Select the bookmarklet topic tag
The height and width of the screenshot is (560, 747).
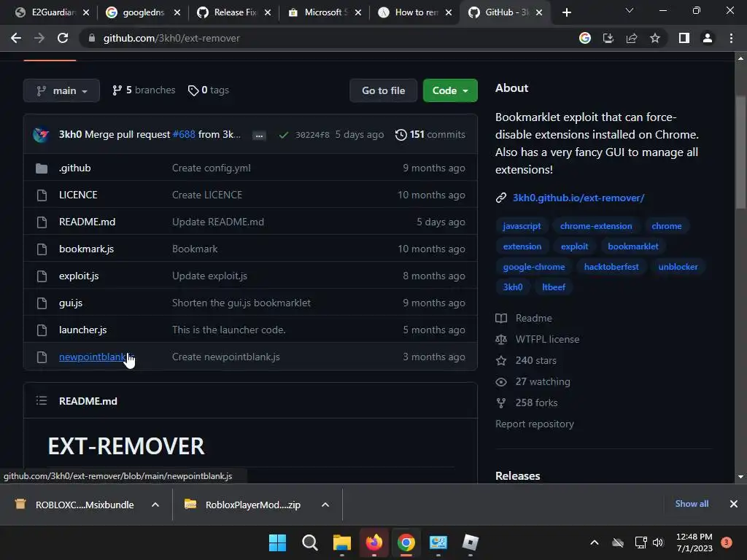pyautogui.click(x=633, y=246)
